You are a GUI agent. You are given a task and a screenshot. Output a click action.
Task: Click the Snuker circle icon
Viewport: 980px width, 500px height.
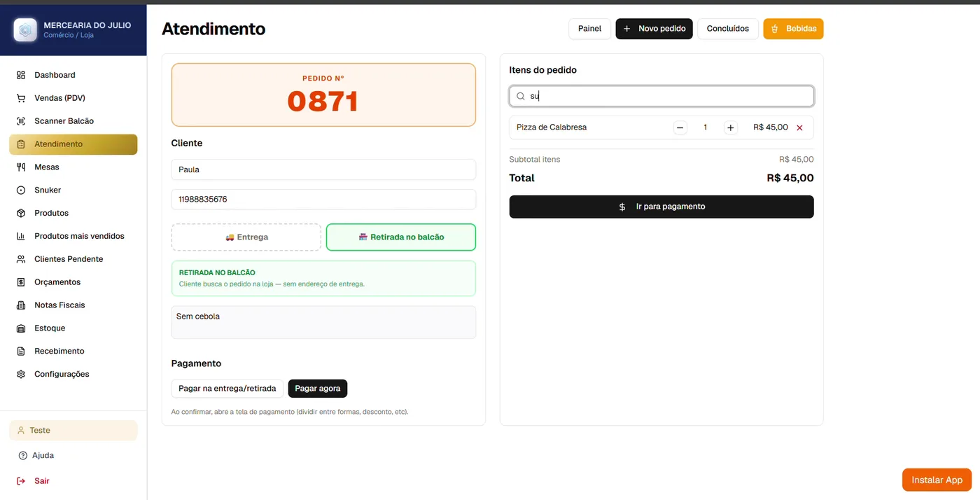point(21,190)
